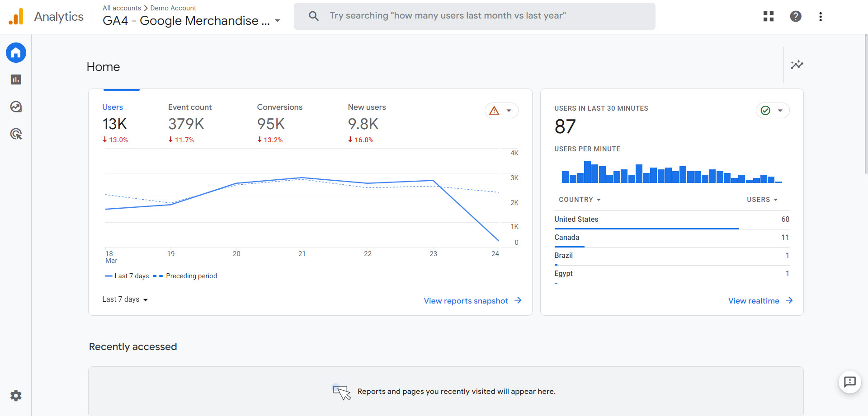This screenshot has width=868, height=416.
Task: Click the United States country row
Action: tap(672, 220)
